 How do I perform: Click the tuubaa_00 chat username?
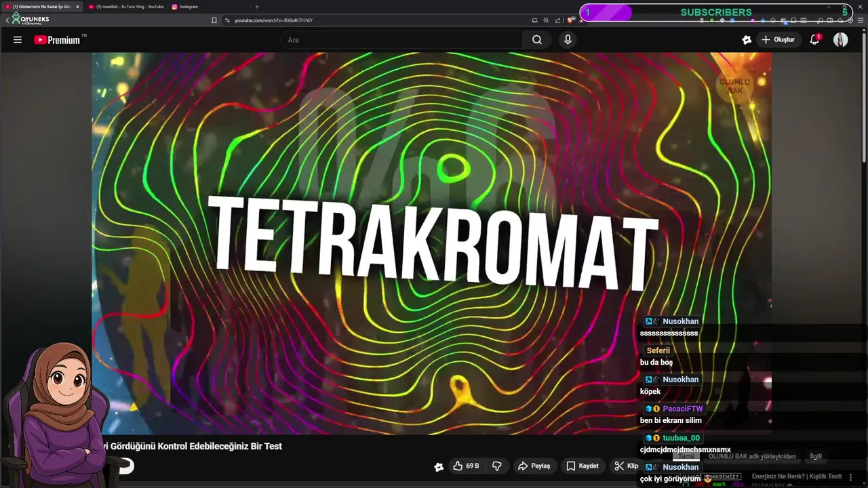coord(681,438)
